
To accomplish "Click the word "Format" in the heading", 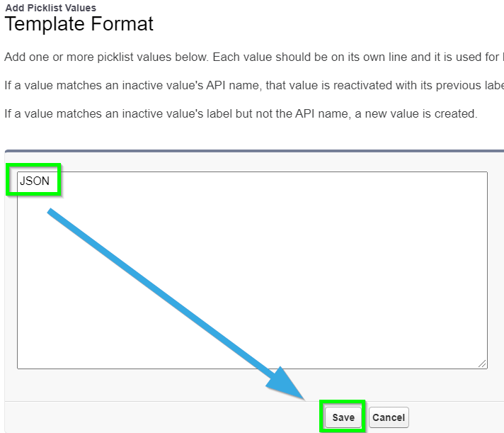I will coord(122,24).
